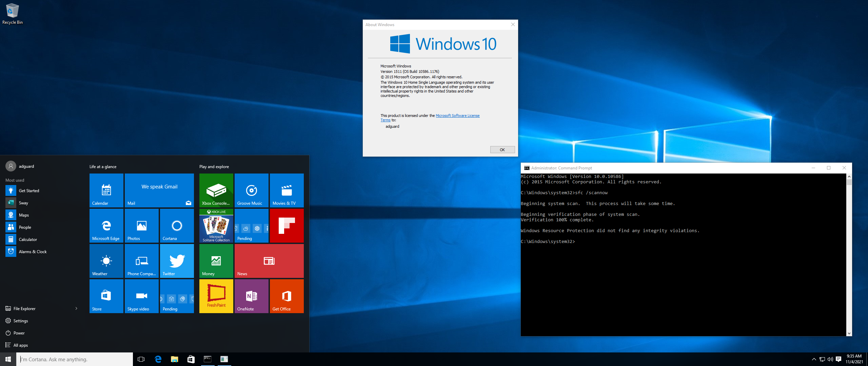Click OK button in About Windows dialog
The image size is (868, 366).
[501, 149]
